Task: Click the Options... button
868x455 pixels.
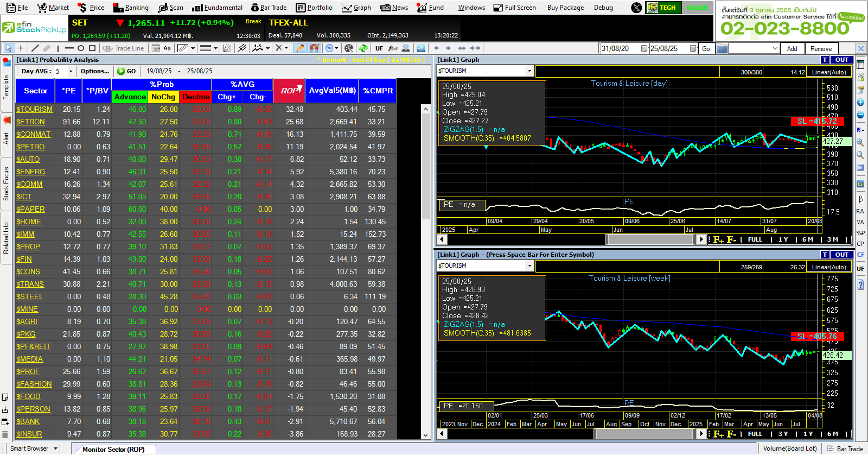Action: pyautogui.click(x=95, y=71)
